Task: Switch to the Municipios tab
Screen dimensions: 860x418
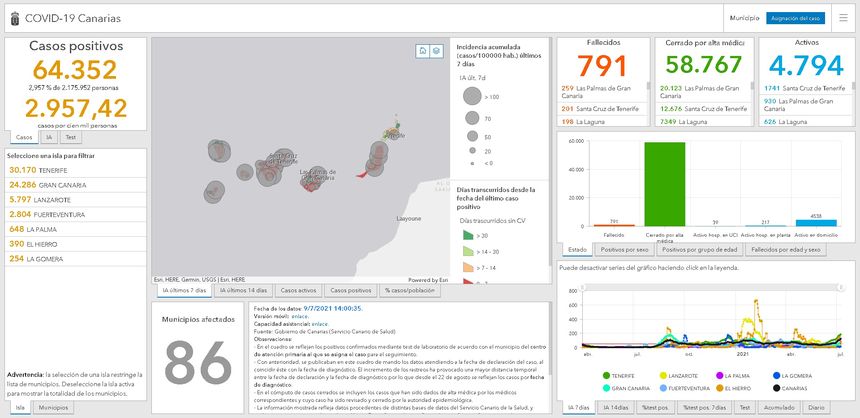Action: click(x=53, y=408)
